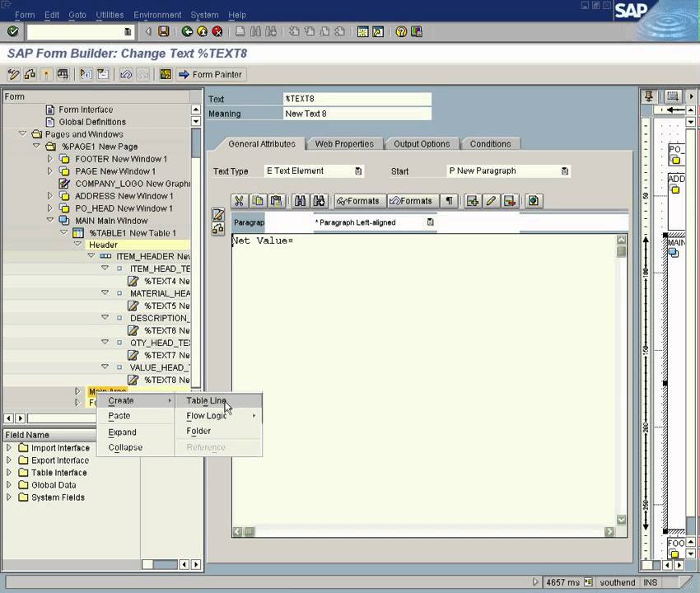Expand the Import Interface folder
This screenshot has width=700, height=593.
tap(8, 447)
